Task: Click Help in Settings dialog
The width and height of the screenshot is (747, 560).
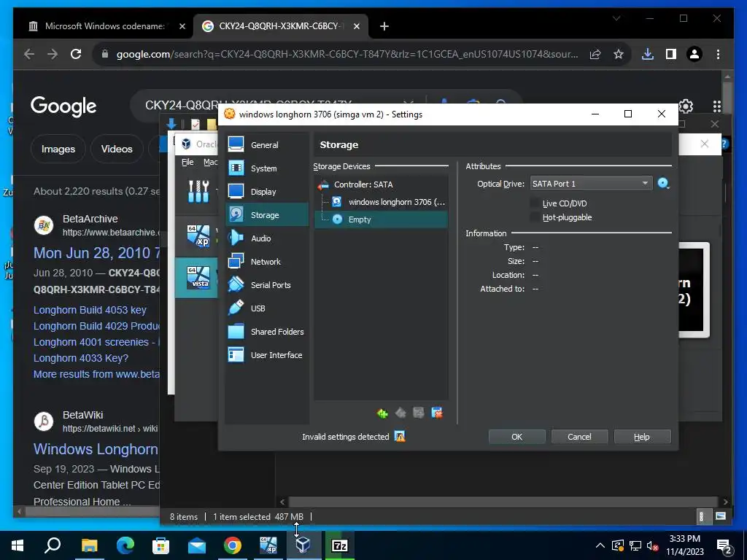Action: coord(642,437)
